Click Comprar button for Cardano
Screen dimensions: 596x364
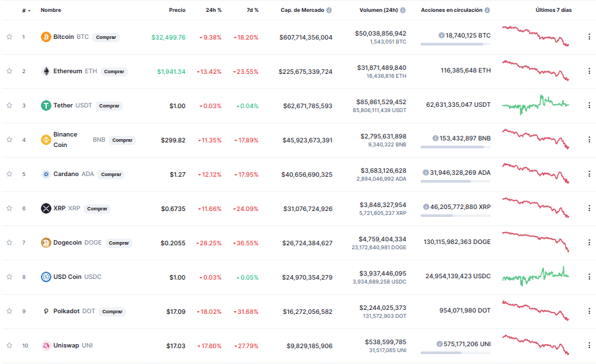coord(111,174)
